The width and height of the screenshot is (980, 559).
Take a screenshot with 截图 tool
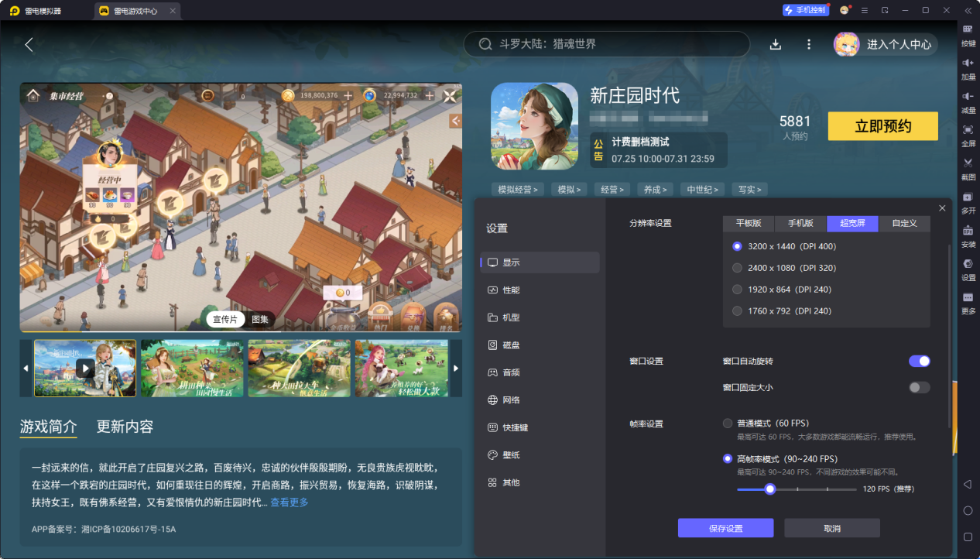coord(968,168)
